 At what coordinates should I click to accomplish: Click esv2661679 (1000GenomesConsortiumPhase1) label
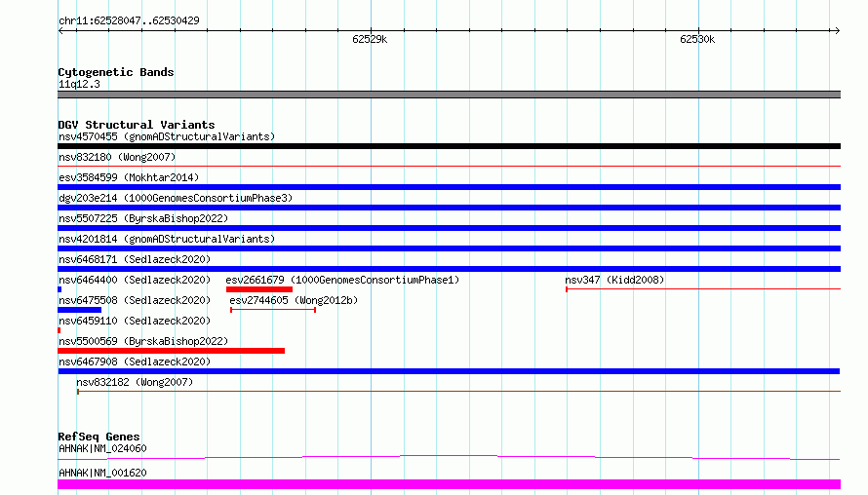[342, 280]
